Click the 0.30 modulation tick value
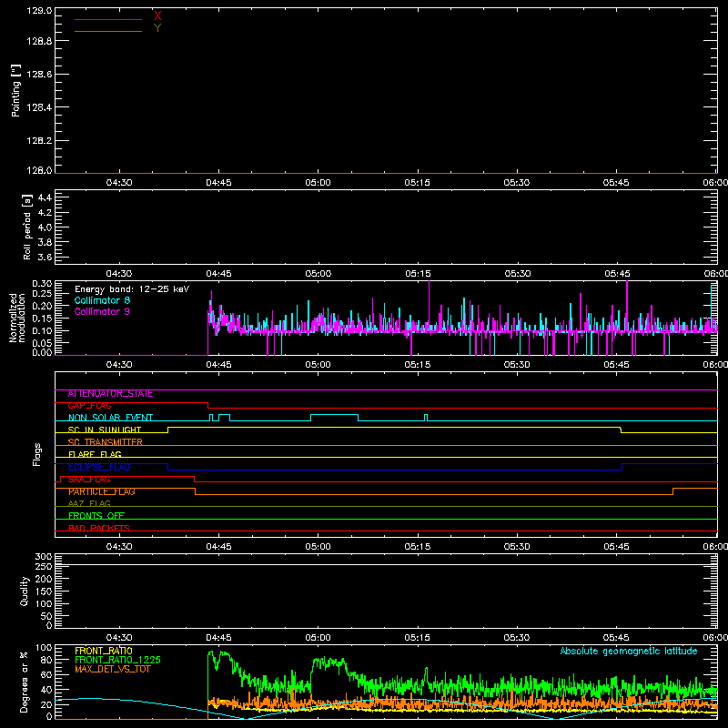The image size is (728, 728). [x=42, y=284]
